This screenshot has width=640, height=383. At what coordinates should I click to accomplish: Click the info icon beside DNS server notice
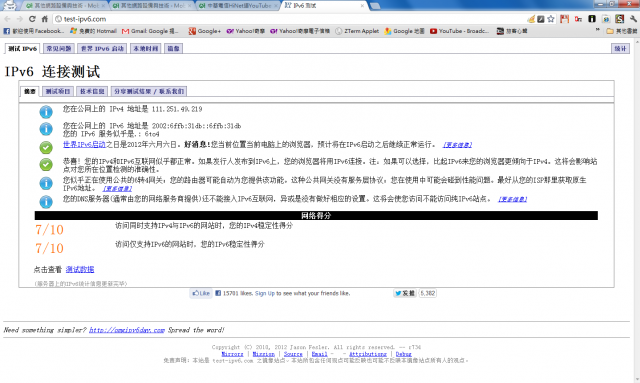[x=46, y=202]
